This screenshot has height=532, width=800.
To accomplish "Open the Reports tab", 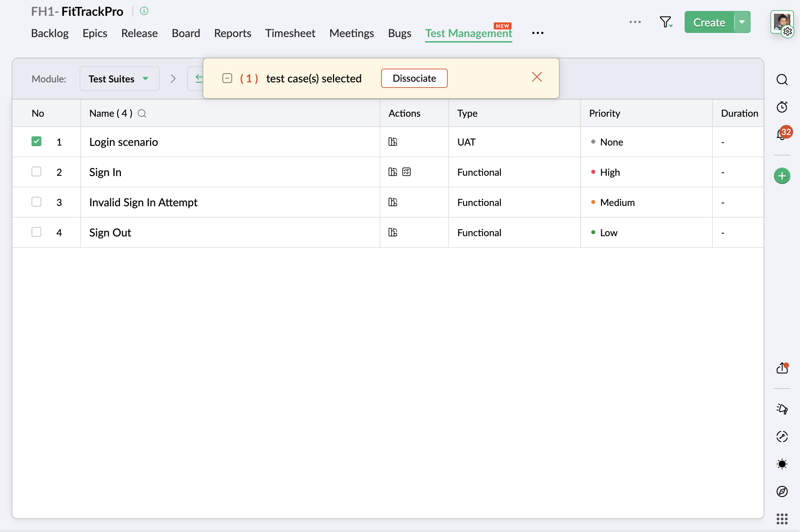I will [x=232, y=33].
